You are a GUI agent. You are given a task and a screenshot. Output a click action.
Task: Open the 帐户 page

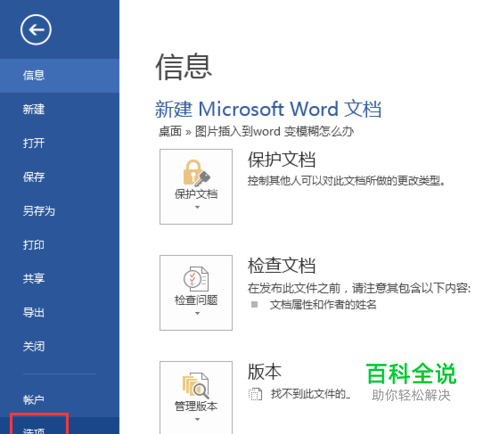59,400
